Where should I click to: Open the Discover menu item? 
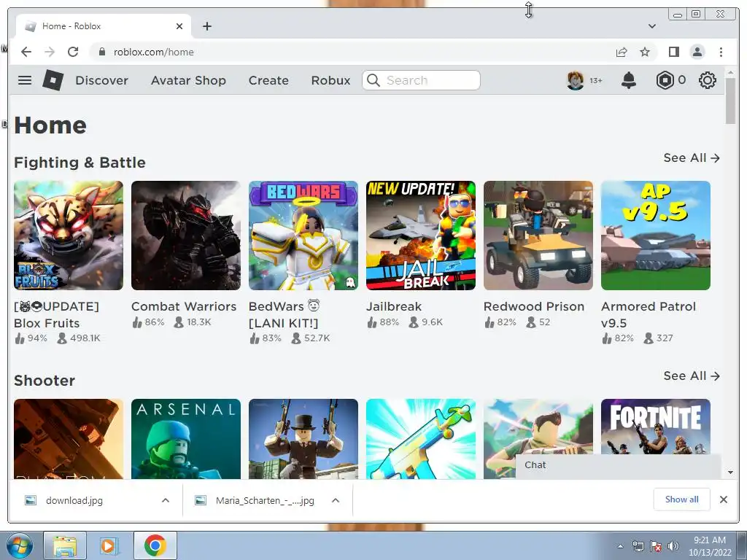[101, 80]
